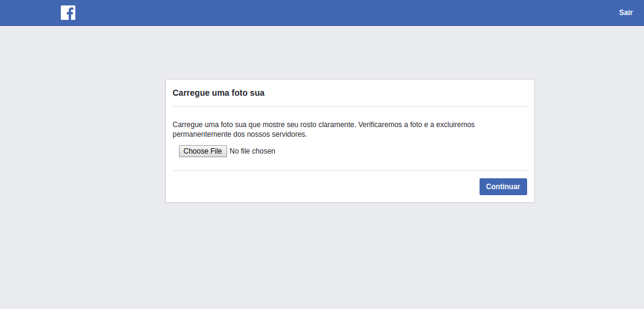The image size is (644, 309).
Task: Click the Continuar button
Action: pyautogui.click(x=502, y=187)
